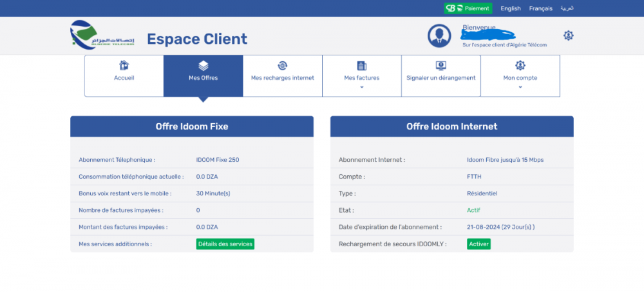
Task: Click the Mes recharges internet icon
Action: pos(282,66)
